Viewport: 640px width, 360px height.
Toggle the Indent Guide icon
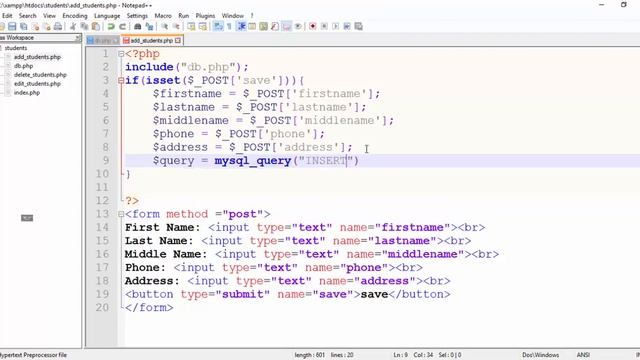(241, 27)
